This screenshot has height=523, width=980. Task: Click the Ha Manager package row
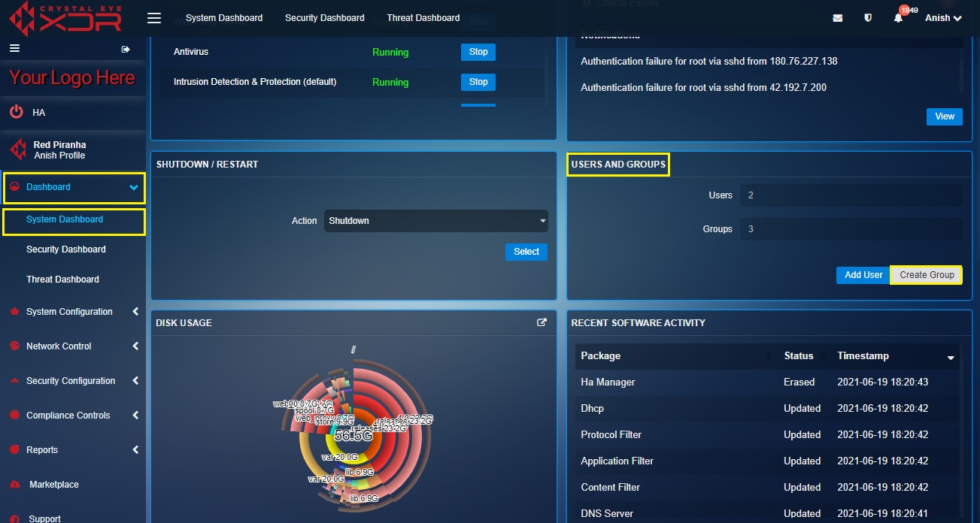(x=767, y=382)
